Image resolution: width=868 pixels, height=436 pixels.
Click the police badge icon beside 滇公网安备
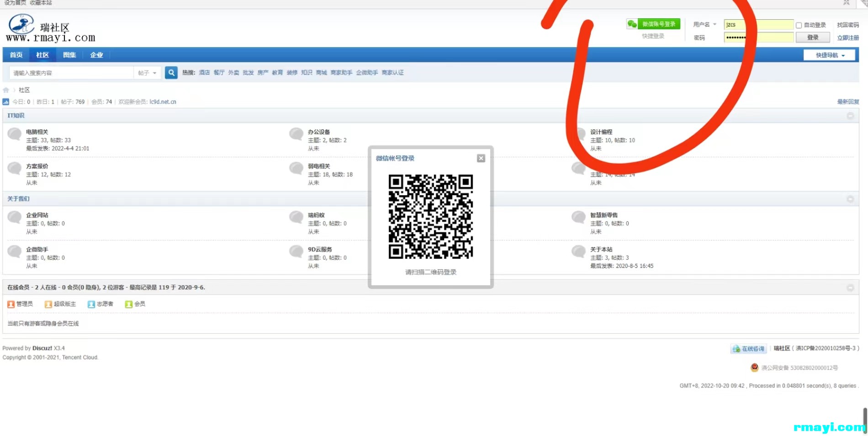(755, 367)
